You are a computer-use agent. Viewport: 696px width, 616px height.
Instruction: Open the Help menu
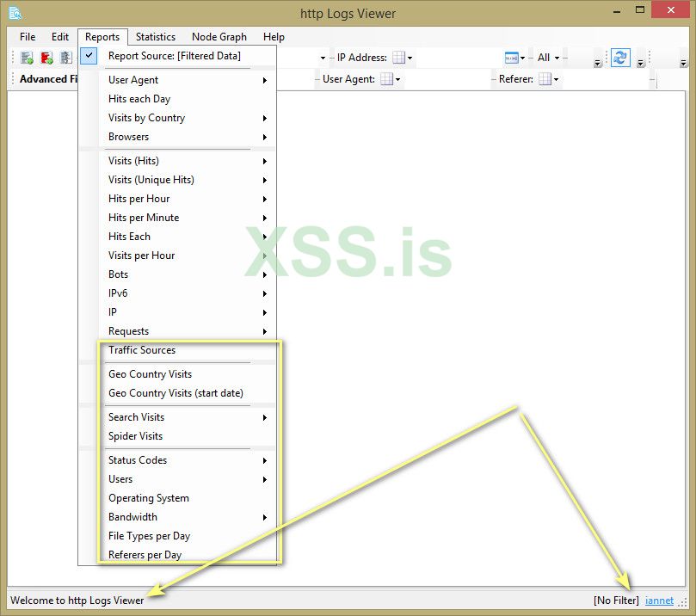[x=274, y=37]
